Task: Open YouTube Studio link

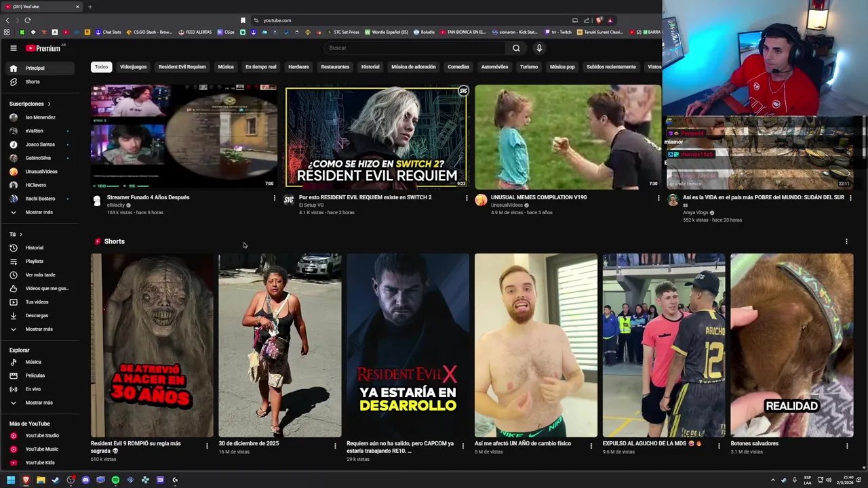Action: [40, 436]
